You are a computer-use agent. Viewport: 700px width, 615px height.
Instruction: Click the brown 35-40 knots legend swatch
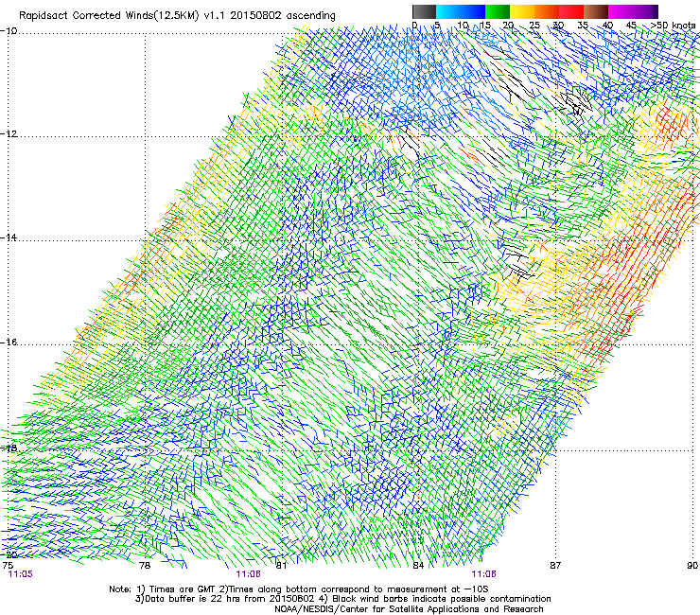click(x=596, y=11)
